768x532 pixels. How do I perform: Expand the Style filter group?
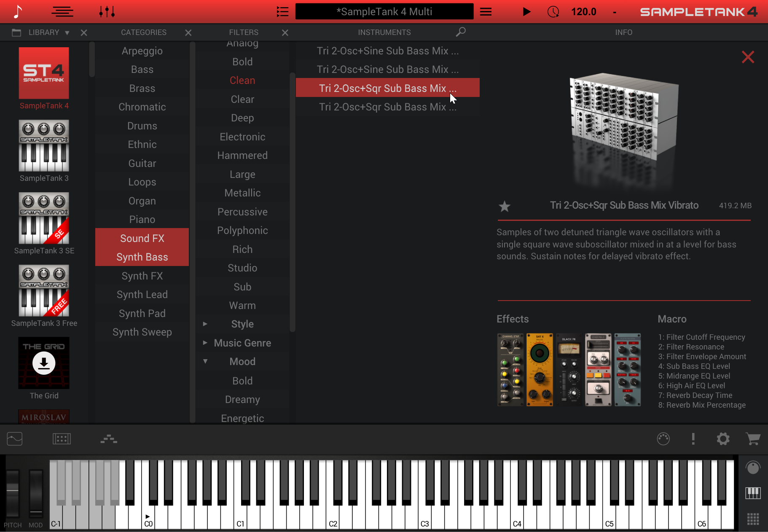[x=205, y=324]
